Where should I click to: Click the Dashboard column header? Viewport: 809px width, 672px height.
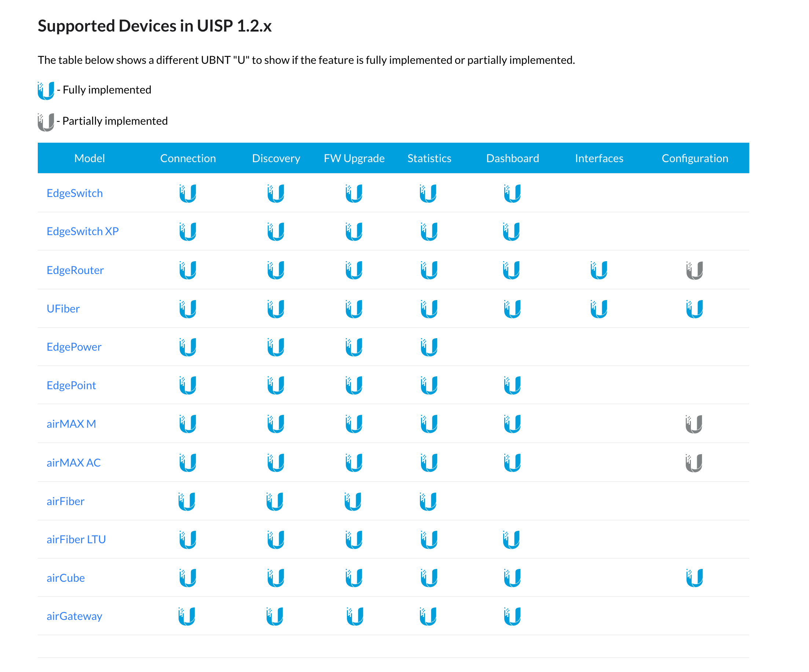pos(512,158)
